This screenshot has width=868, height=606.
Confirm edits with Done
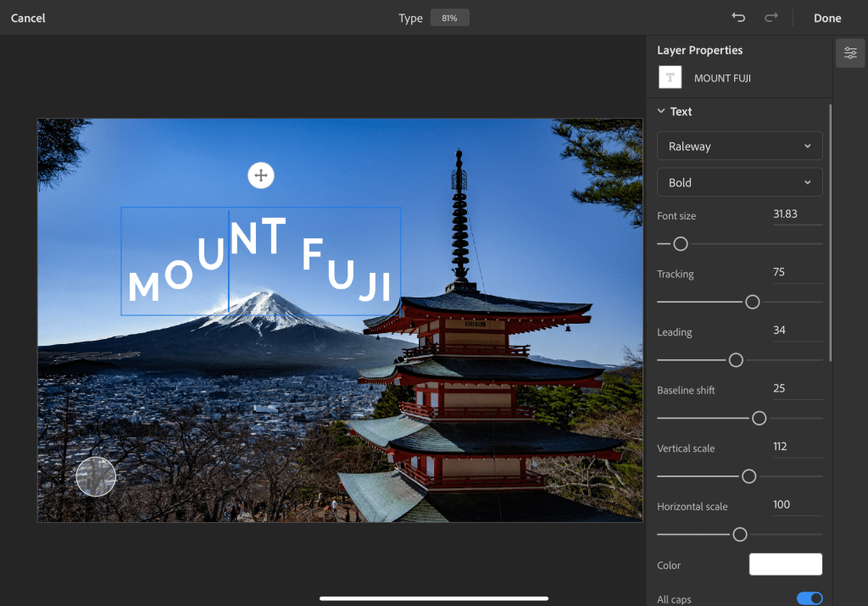point(827,18)
